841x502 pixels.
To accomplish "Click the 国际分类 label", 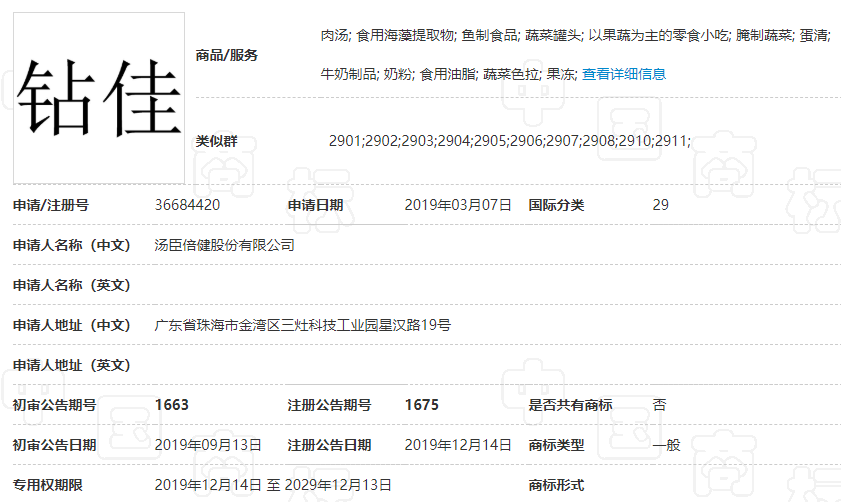I will pyautogui.click(x=556, y=205).
